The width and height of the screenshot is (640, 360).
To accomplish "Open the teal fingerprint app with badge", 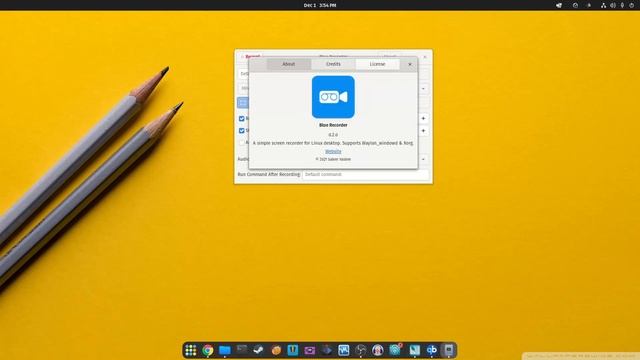I will [x=395, y=350].
